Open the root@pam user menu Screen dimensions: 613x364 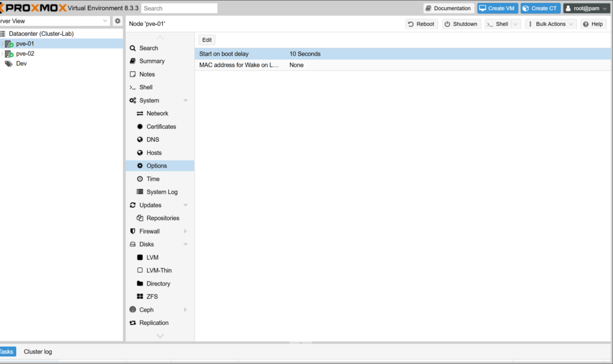[586, 8]
